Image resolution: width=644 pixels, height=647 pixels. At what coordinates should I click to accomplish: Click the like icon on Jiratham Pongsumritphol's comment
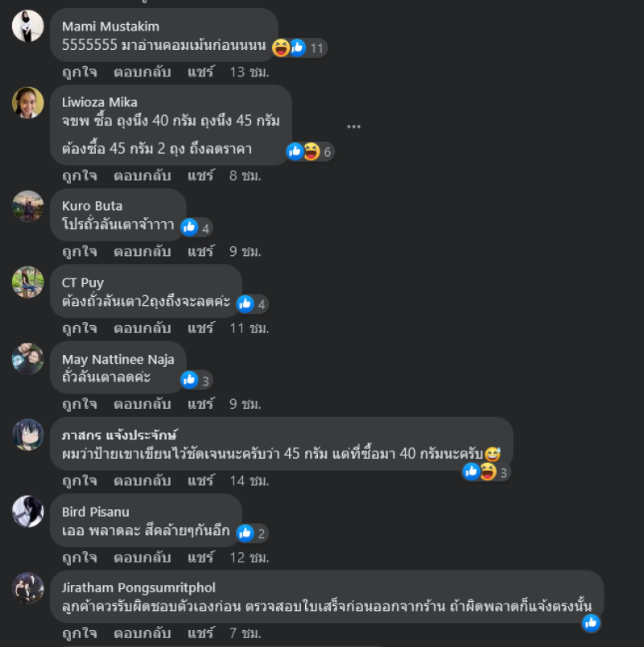[x=591, y=623]
